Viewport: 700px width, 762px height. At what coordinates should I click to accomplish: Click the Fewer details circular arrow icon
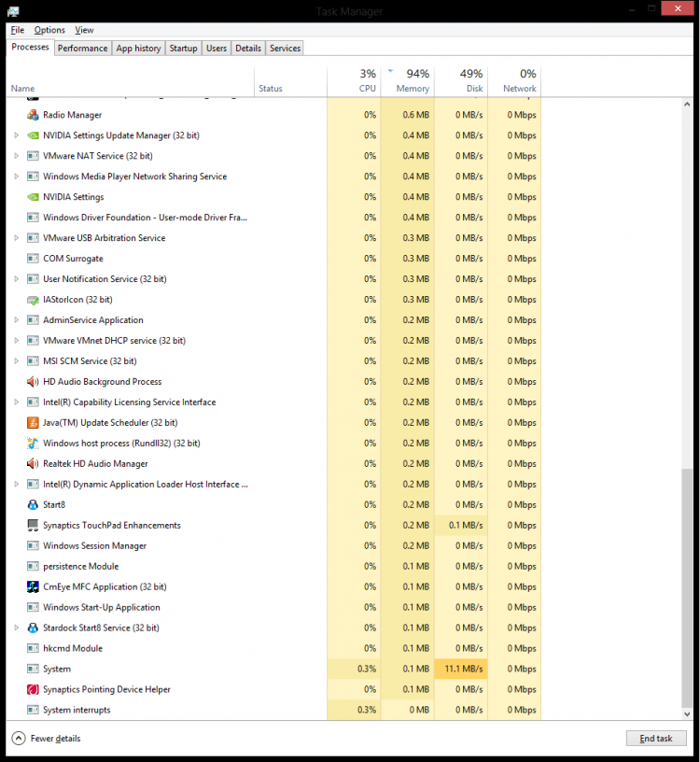[18, 739]
